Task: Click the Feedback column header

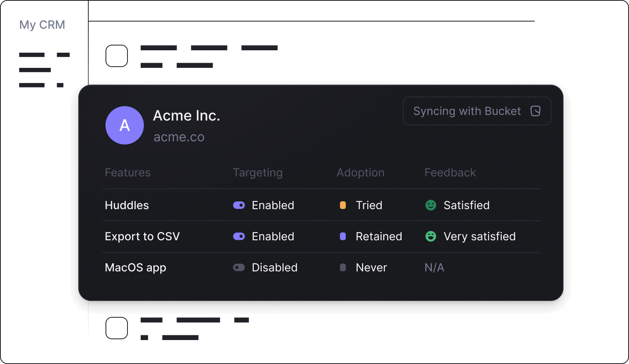Action: 450,172
